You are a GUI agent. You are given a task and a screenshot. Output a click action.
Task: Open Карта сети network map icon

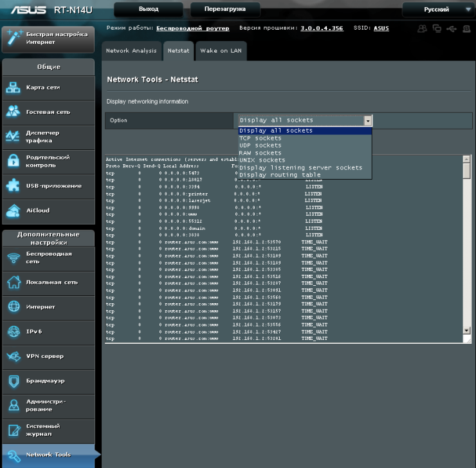click(13, 88)
